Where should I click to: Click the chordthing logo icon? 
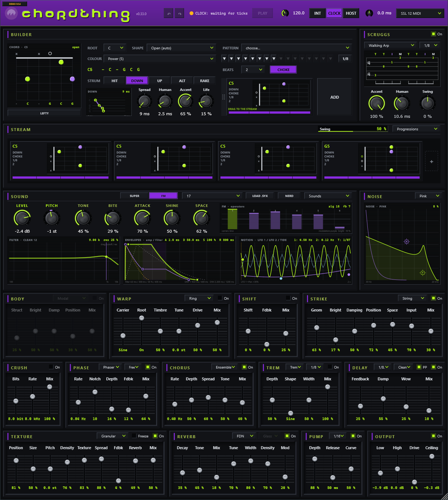(x=11, y=14)
